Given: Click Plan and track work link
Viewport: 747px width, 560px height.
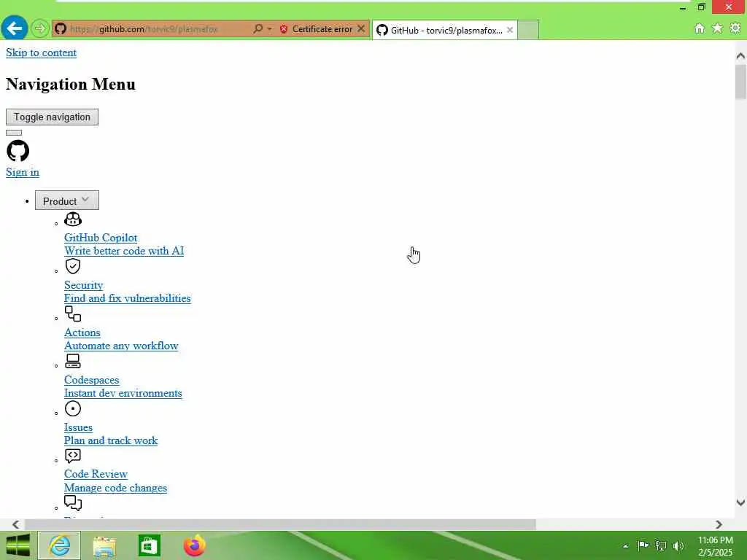Looking at the screenshot, I should click(111, 440).
